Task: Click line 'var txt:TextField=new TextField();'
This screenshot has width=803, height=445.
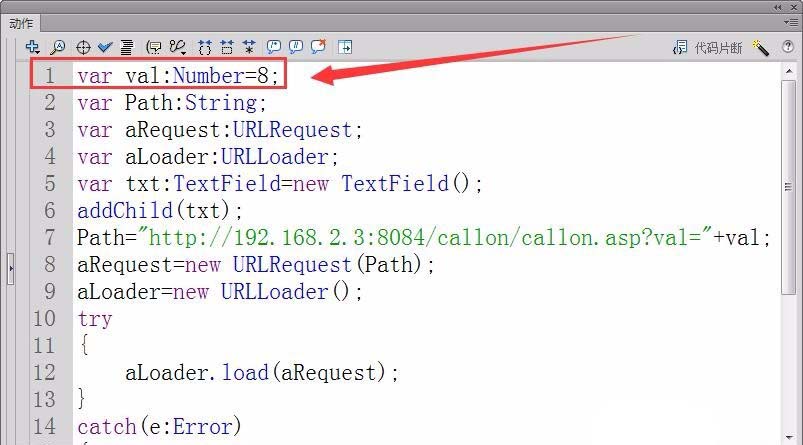Action: (280, 184)
